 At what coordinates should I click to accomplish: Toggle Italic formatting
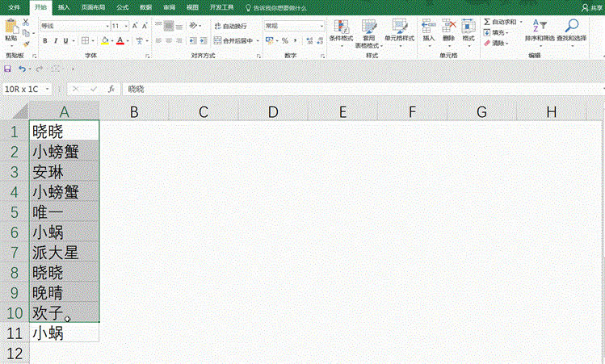[x=56, y=40]
